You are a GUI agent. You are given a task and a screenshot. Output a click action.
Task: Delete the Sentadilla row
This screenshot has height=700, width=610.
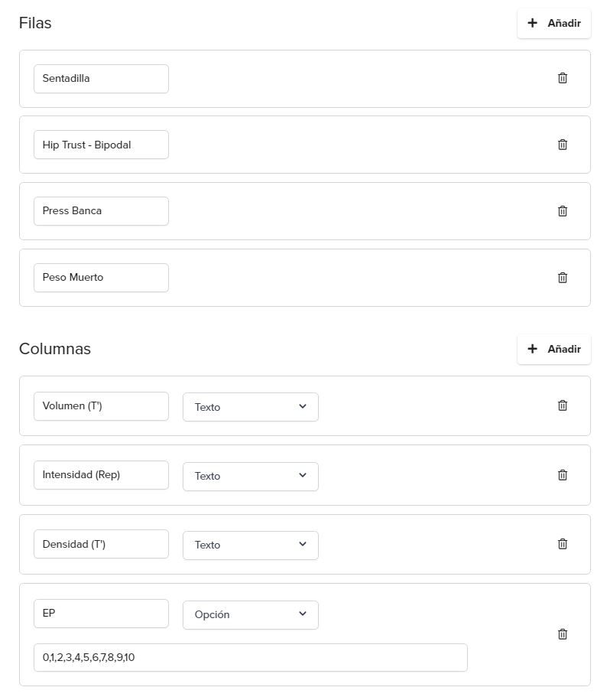pyautogui.click(x=563, y=78)
